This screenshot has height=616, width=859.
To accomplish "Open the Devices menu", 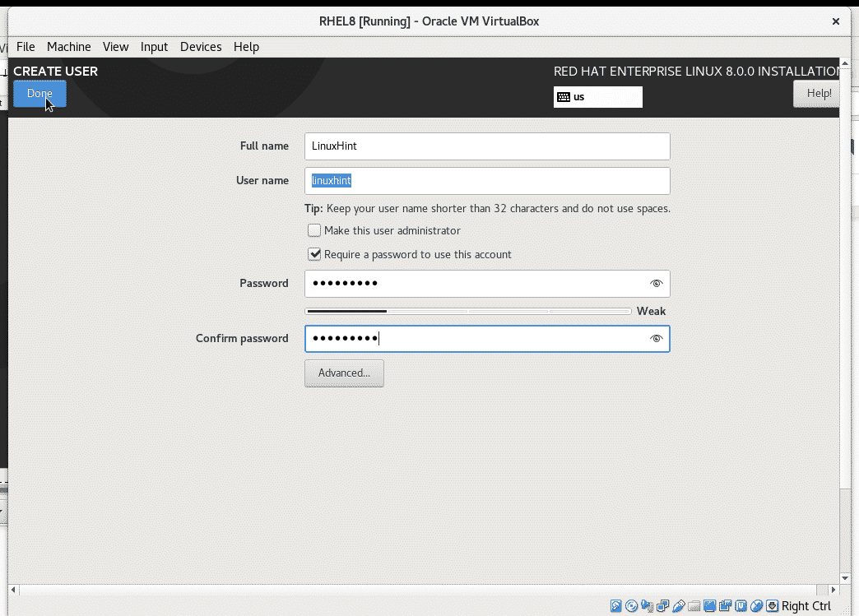I will 201,47.
